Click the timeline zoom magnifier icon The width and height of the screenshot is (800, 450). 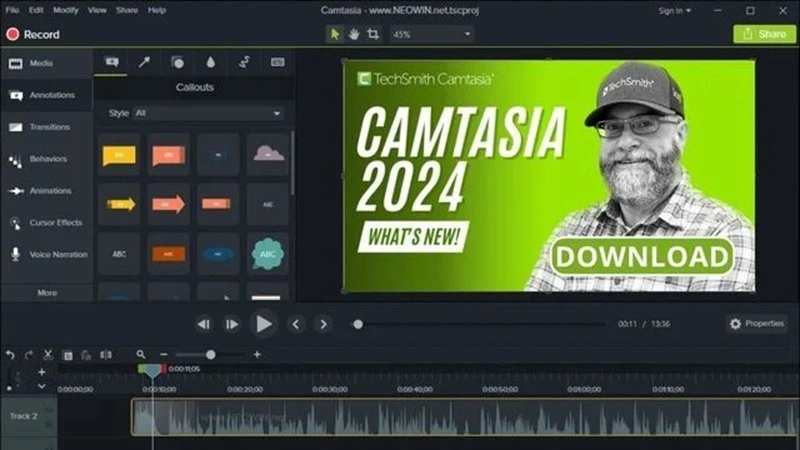(141, 355)
